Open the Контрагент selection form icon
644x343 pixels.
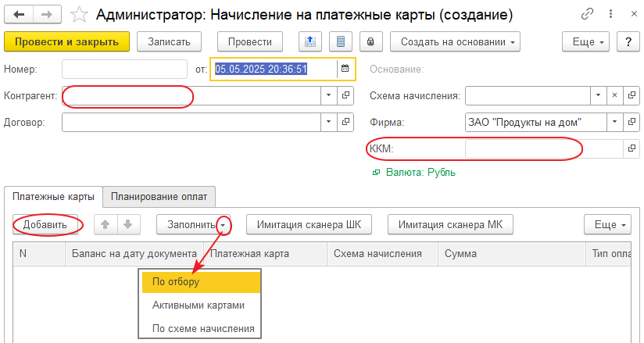click(345, 95)
